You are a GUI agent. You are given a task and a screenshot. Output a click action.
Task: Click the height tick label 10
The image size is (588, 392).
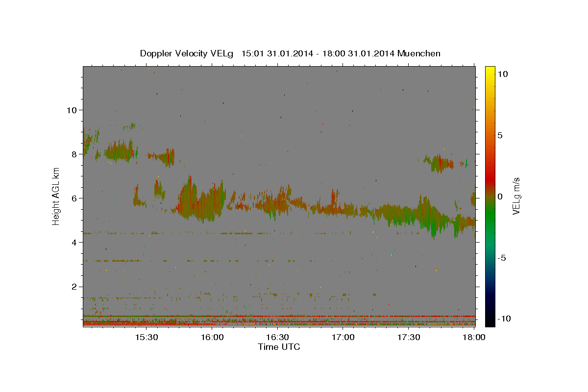coord(71,110)
